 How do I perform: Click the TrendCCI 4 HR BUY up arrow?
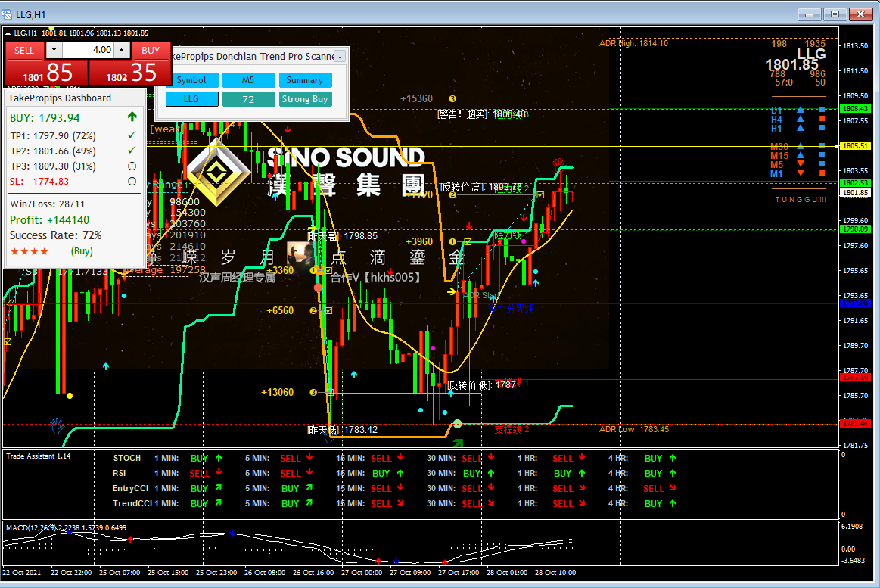(673, 503)
